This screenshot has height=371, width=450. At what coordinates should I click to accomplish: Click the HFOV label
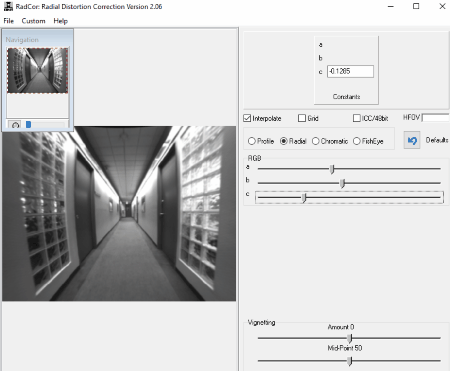pyautogui.click(x=411, y=117)
